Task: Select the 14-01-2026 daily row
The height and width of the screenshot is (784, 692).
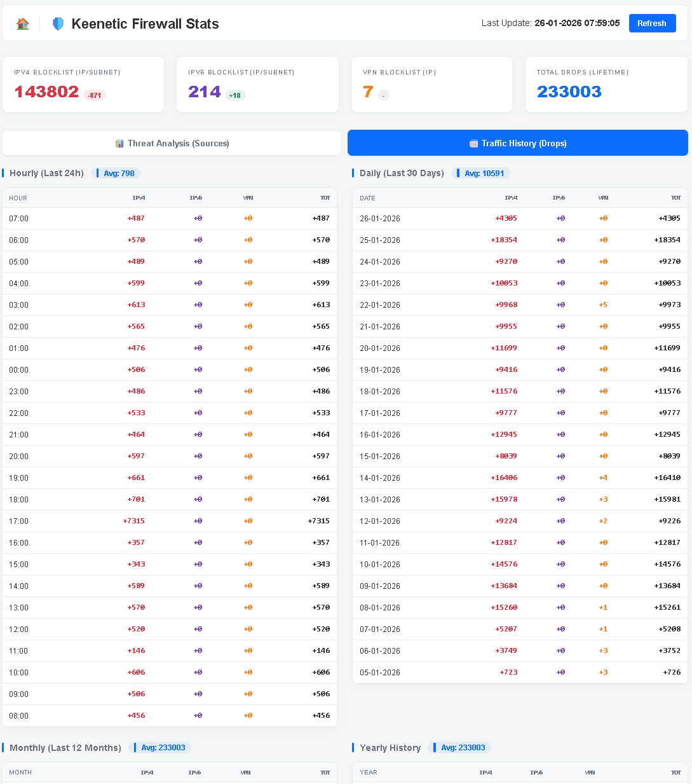Action: (519, 478)
